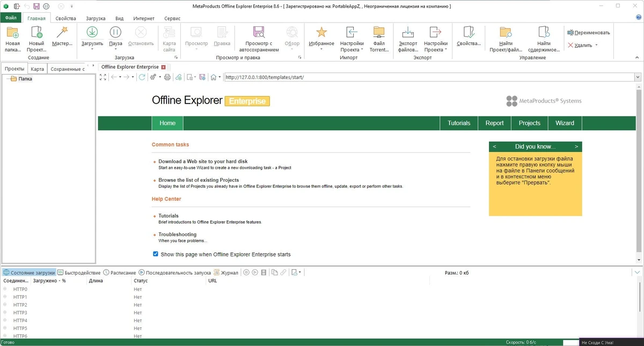The image size is (644, 346).
Task: Click the pause icon in title bar
Action: [x=46, y=6]
